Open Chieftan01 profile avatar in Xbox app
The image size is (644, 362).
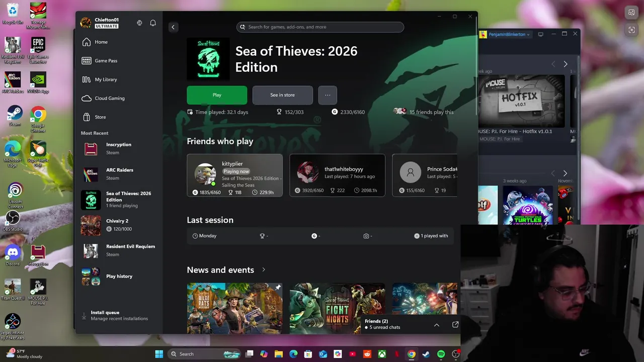click(86, 23)
